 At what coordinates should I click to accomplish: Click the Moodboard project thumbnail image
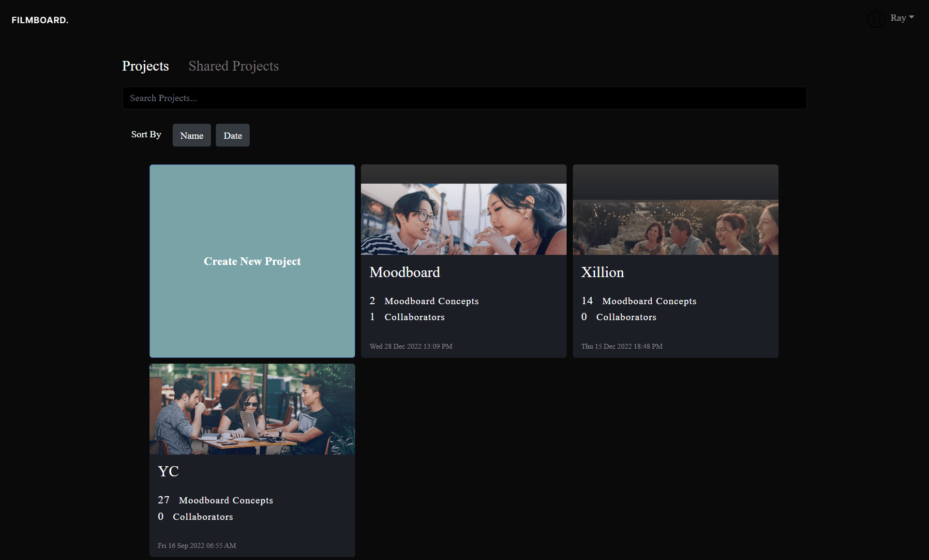463,219
